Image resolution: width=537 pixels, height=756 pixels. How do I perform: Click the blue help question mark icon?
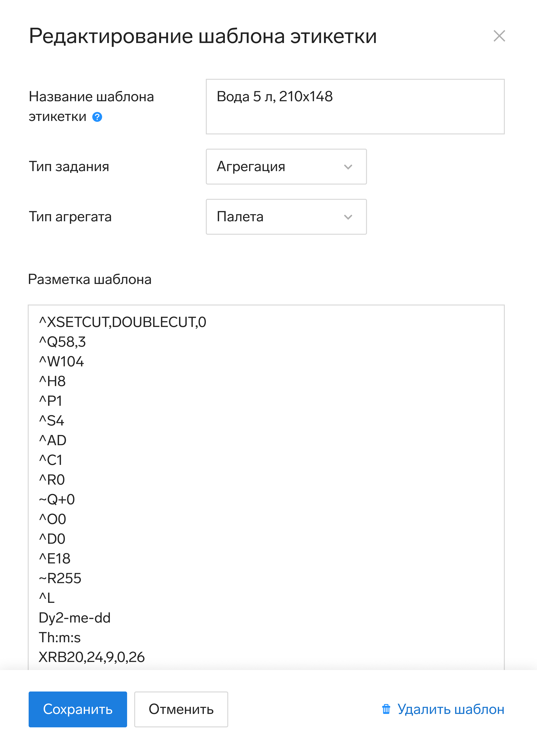97,117
